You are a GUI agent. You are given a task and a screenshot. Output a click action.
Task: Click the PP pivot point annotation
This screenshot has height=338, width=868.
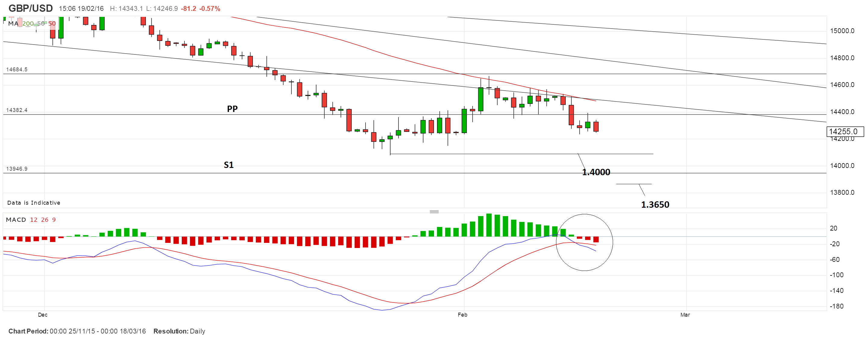(232, 109)
